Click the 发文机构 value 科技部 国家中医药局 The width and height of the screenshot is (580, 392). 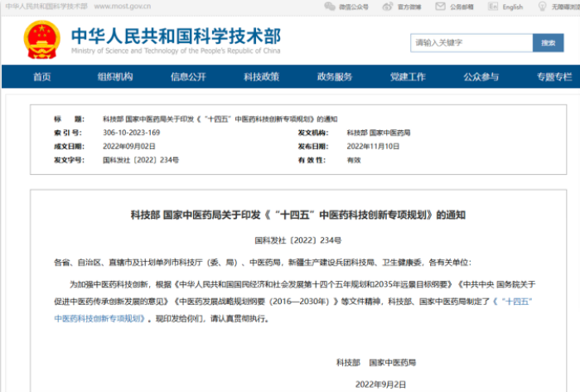tap(379, 133)
